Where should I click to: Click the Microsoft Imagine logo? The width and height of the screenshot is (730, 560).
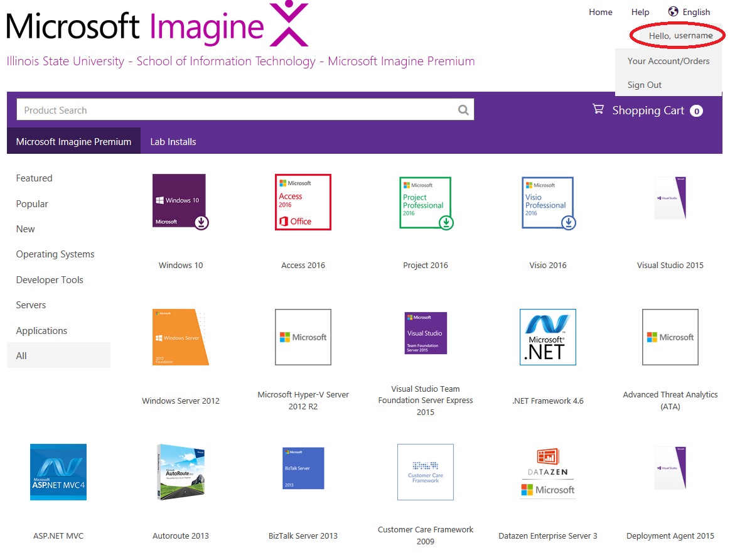[x=158, y=25]
